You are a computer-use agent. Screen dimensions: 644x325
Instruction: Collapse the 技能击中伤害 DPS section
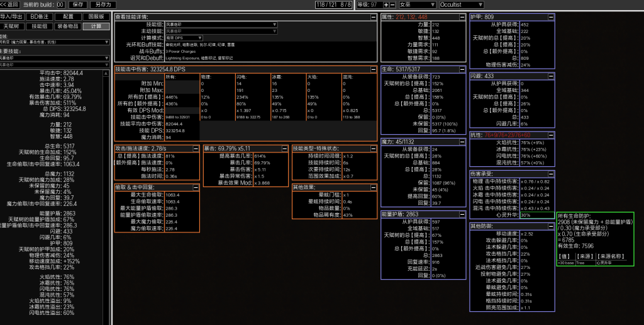(373, 69)
